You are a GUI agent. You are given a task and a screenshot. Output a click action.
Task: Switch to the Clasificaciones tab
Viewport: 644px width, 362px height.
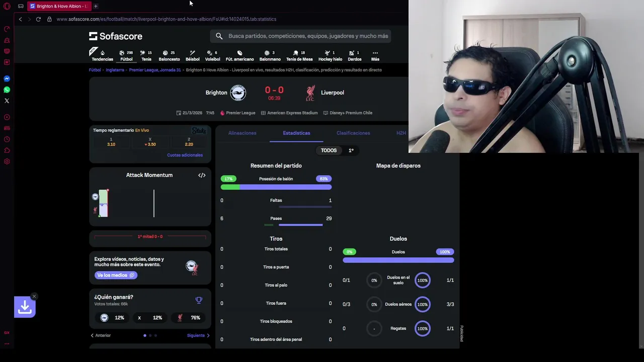[x=353, y=133]
